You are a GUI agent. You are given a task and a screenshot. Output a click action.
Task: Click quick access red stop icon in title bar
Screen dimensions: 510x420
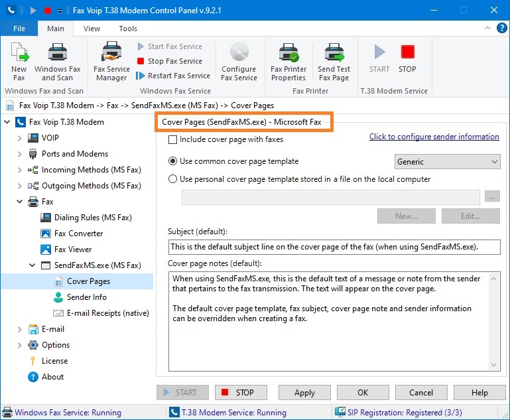[48, 11]
